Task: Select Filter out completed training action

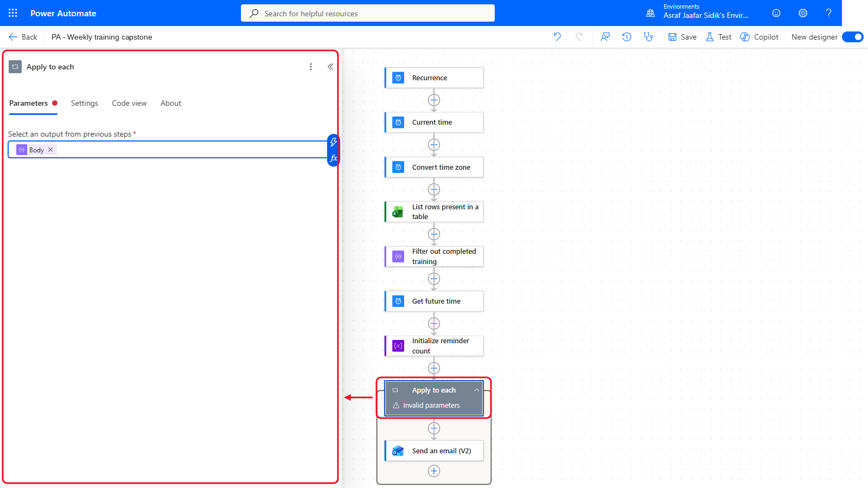Action: 434,256
